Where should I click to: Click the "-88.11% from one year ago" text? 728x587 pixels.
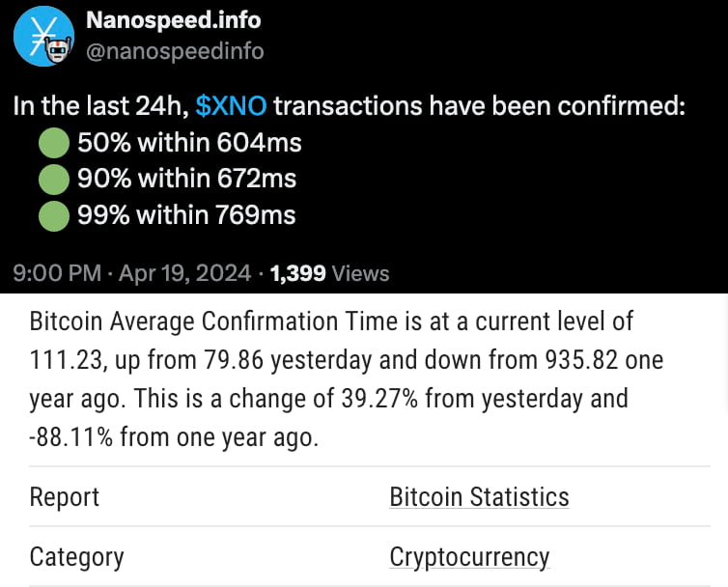coord(174,437)
